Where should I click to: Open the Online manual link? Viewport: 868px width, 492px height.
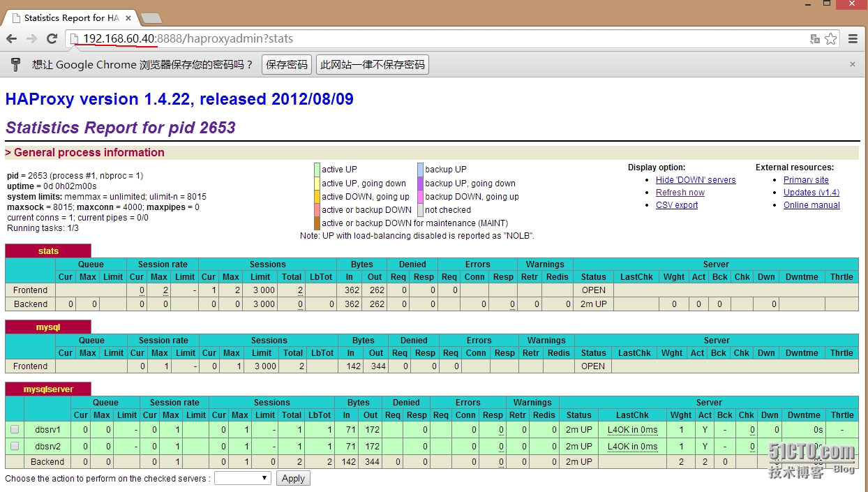tap(811, 205)
